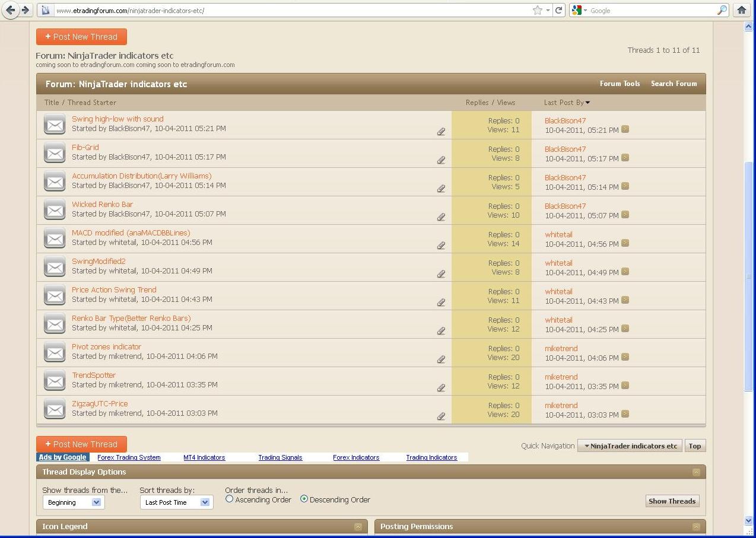The width and height of the screenshot is (756, 538).
Task: Click the search magnifier icon
Action: [x=722, y=10]
